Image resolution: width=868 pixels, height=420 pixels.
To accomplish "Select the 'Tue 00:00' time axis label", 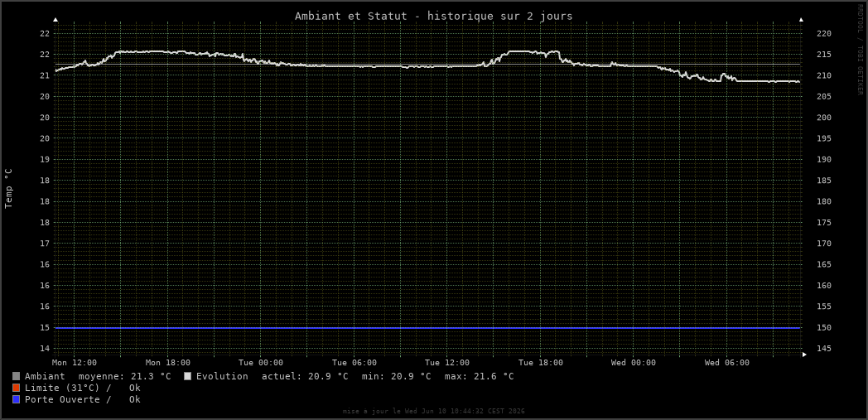I will [261, 363].
